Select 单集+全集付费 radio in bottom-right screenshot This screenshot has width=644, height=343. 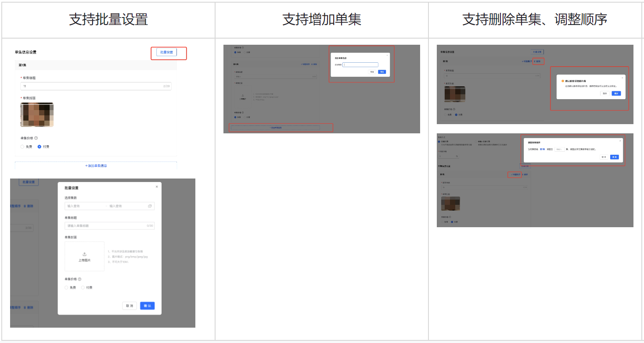(476, 142)
